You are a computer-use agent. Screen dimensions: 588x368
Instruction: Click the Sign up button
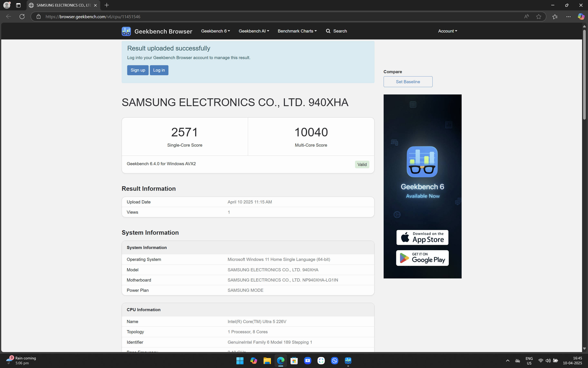pyautogui.click(x=138, y=70)
